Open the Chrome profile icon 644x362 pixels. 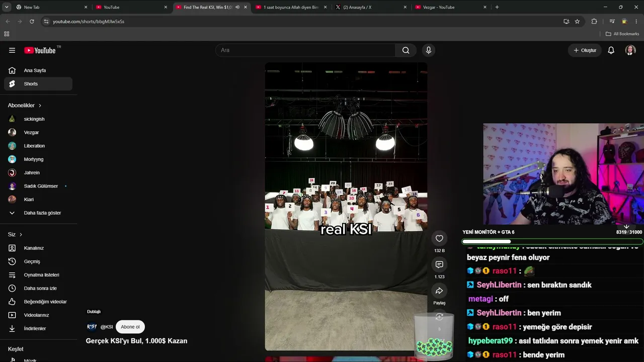[624, 22]
